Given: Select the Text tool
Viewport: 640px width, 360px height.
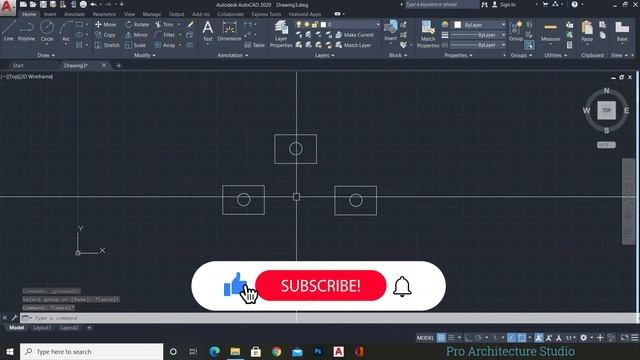Looking at the screenshot, I should point(208,31).
